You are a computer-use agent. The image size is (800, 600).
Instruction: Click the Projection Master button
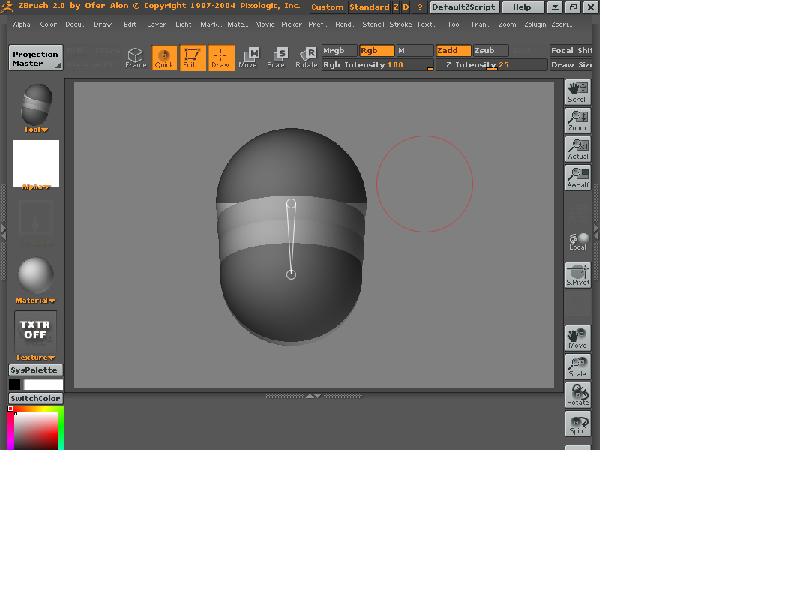pyautogui.click(x=35, y=58)
